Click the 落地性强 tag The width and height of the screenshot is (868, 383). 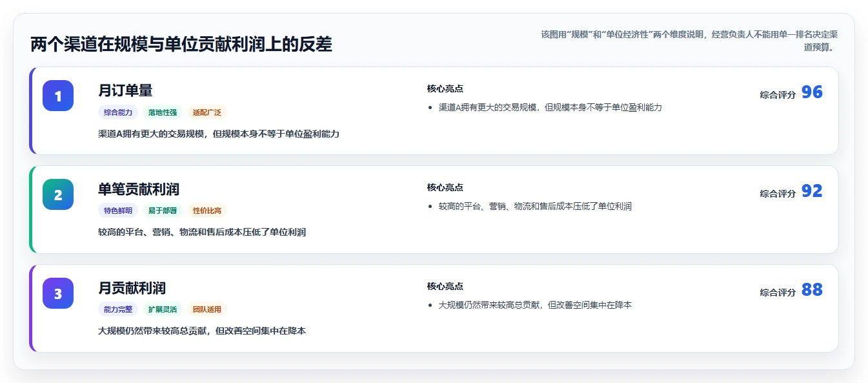pyautogui.click(x=163, y=112)
